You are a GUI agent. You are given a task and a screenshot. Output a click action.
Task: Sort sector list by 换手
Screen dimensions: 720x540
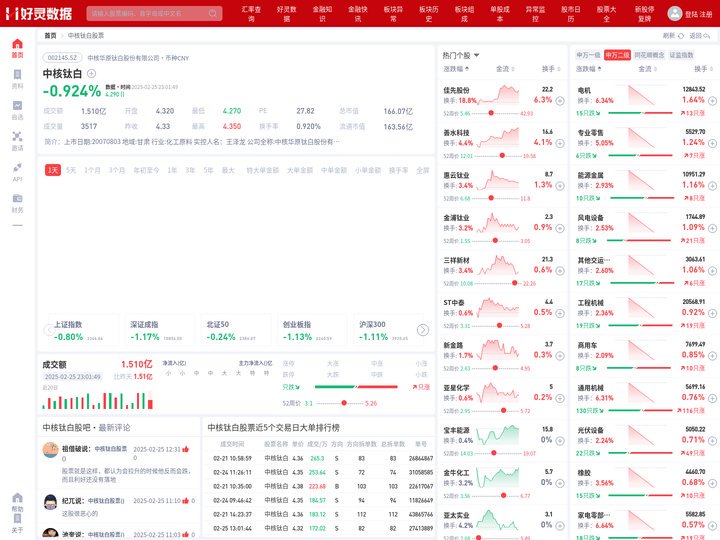pyautogui.click(x=703, y=69)
